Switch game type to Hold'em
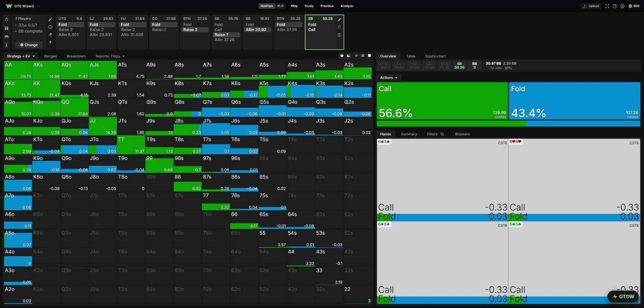644x308 pixels. [267, 6]
